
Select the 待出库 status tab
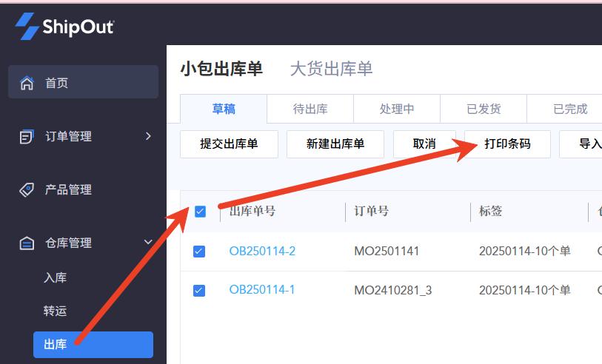click(310, 109)
